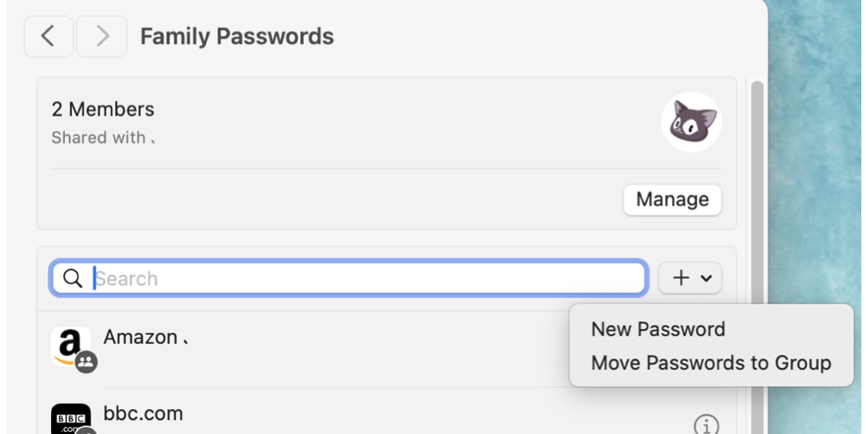
Task: Choose New Password from the menu
Action: coord(658,330)
